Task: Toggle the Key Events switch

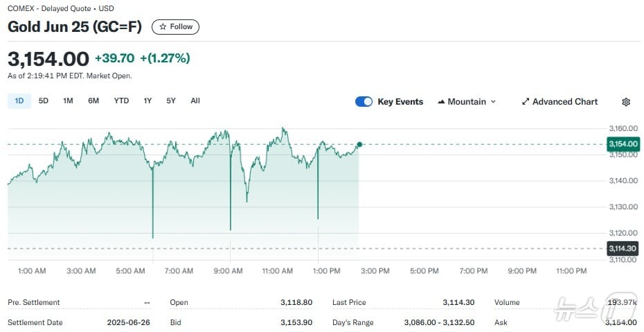Action: tap(364, 102)
